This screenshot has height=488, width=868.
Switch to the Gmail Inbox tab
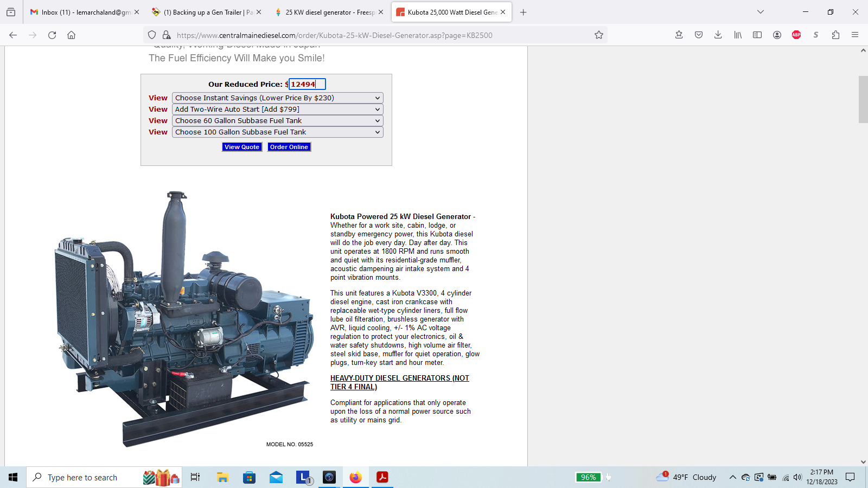[81, 12]
